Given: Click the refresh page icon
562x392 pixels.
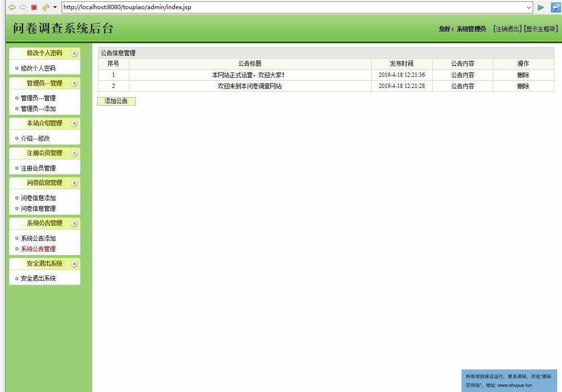Looking at the screenshot, I should point(46,7).
